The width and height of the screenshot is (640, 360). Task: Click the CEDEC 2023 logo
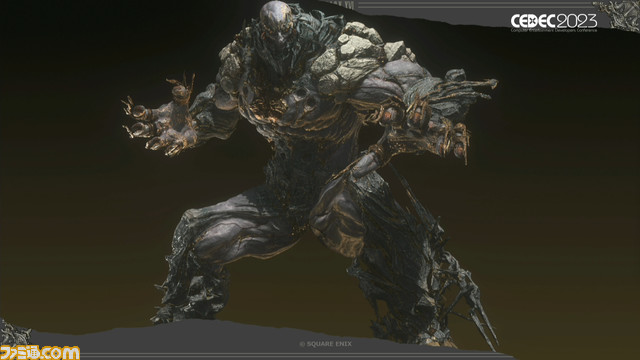click(554, 22)
